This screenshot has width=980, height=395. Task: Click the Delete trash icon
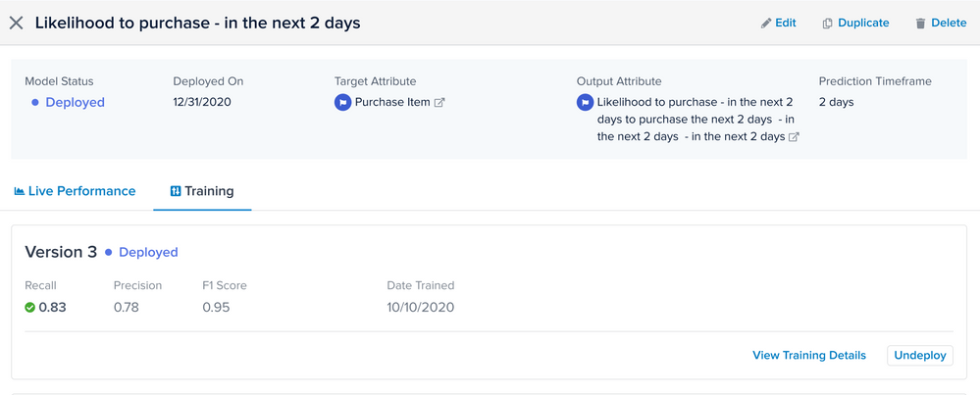pos(920,23)
